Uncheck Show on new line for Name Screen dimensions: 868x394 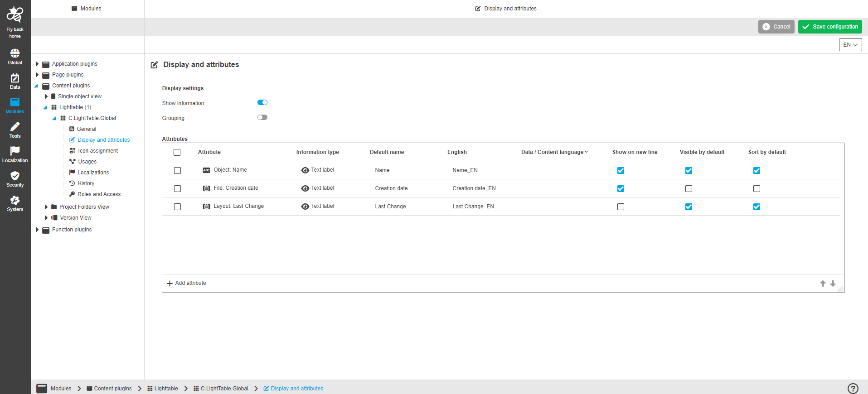click(x=621, y=170)
